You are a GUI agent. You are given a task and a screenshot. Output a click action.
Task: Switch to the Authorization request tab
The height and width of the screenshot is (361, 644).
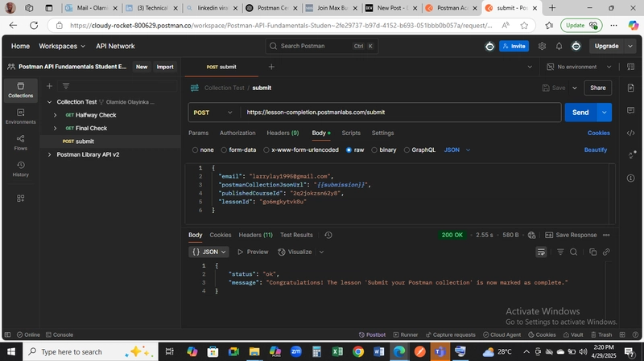point(237,133)
